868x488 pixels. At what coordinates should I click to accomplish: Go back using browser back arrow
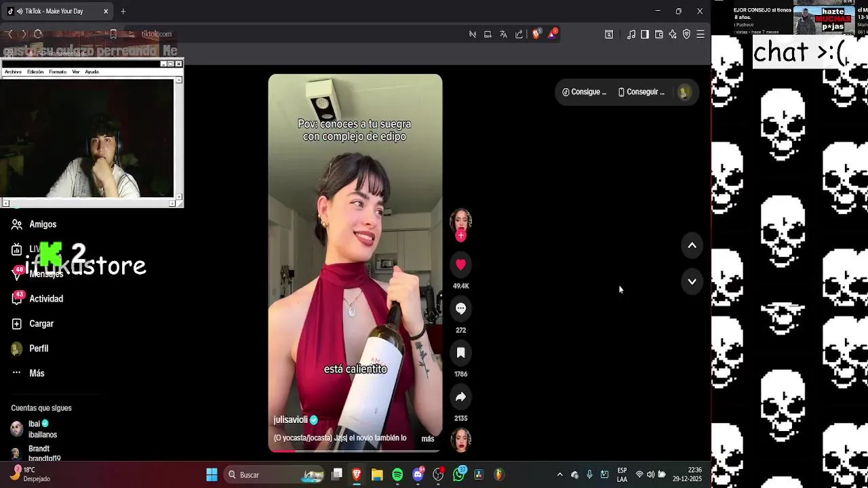10,34
